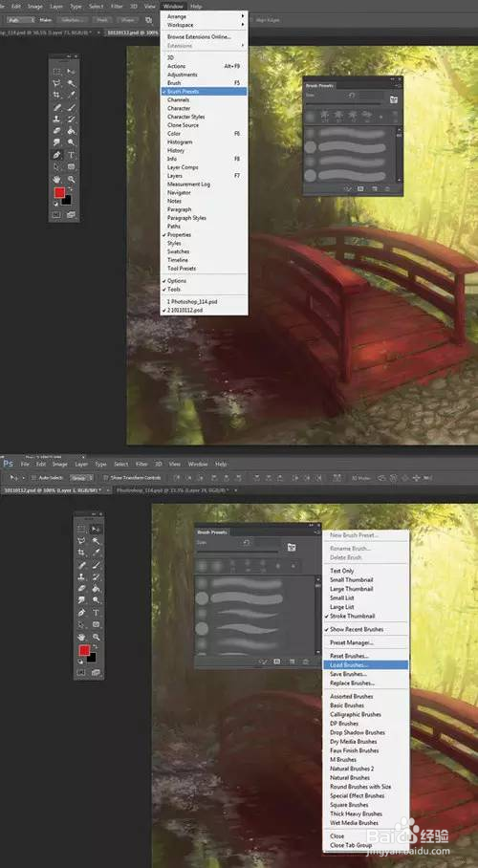The image size is (478, 868).
Task: Enable the Auto-Select checkbox
Action: pos(33,478)
